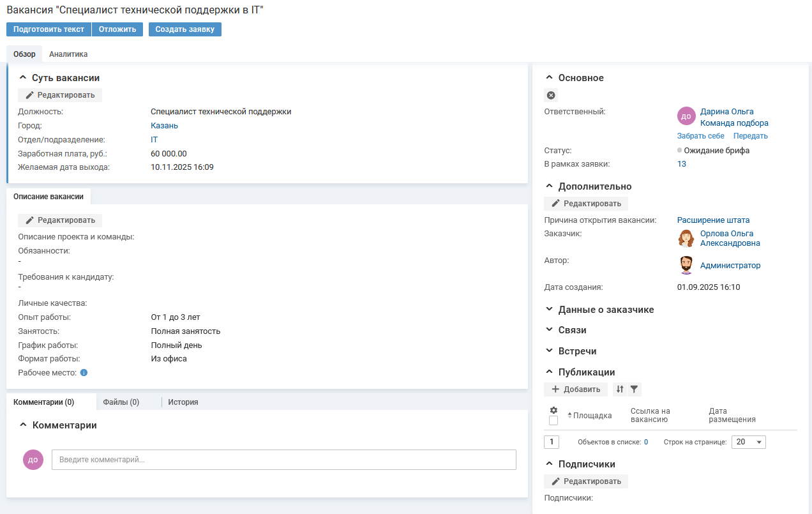812x514 pixels.
Task: Click the Администратор avatar icon
Action: pyautogui.click(x=686, y=265)
